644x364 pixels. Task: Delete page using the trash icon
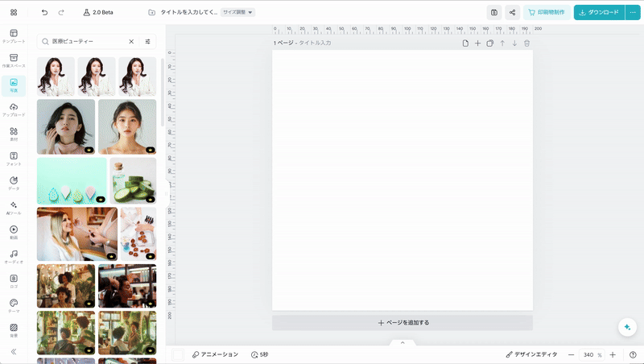click(x=527, y=43)
